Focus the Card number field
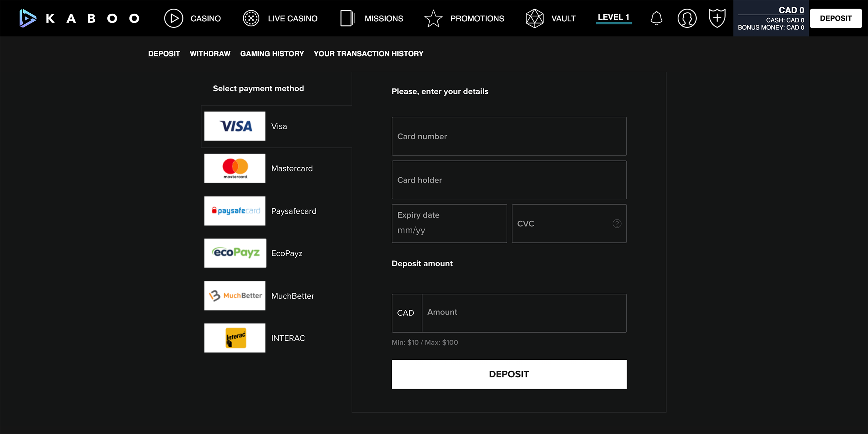Viewport: 868px width, 434px height. tap(509, 136)
